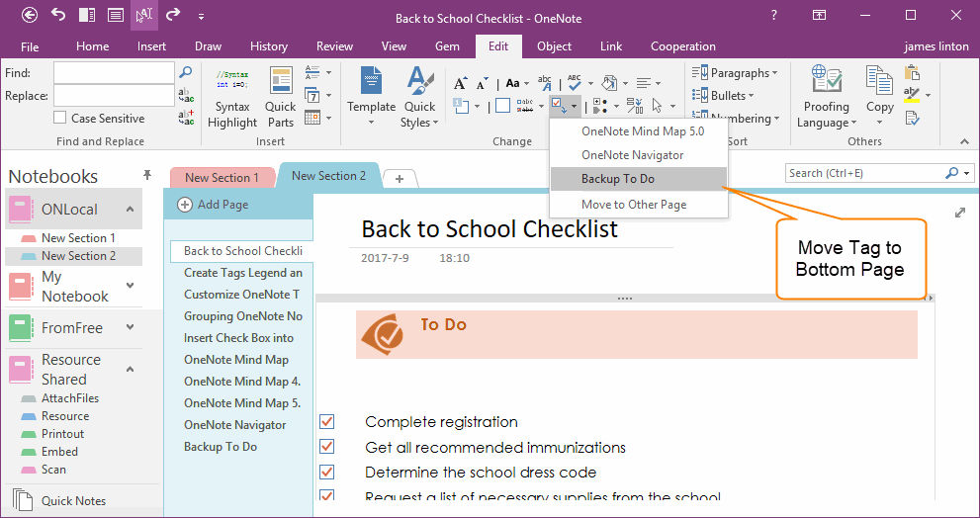Image resolution: width=980 pixels, height=518 pixels.
Task: Click the Grow Font icon
Action: coord(460,83)
